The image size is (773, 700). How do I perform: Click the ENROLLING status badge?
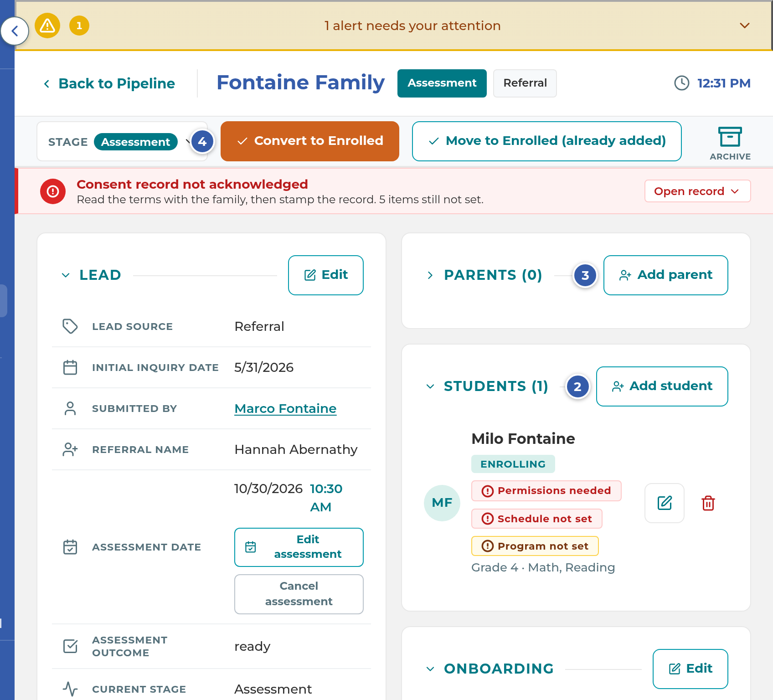(513, 464)
